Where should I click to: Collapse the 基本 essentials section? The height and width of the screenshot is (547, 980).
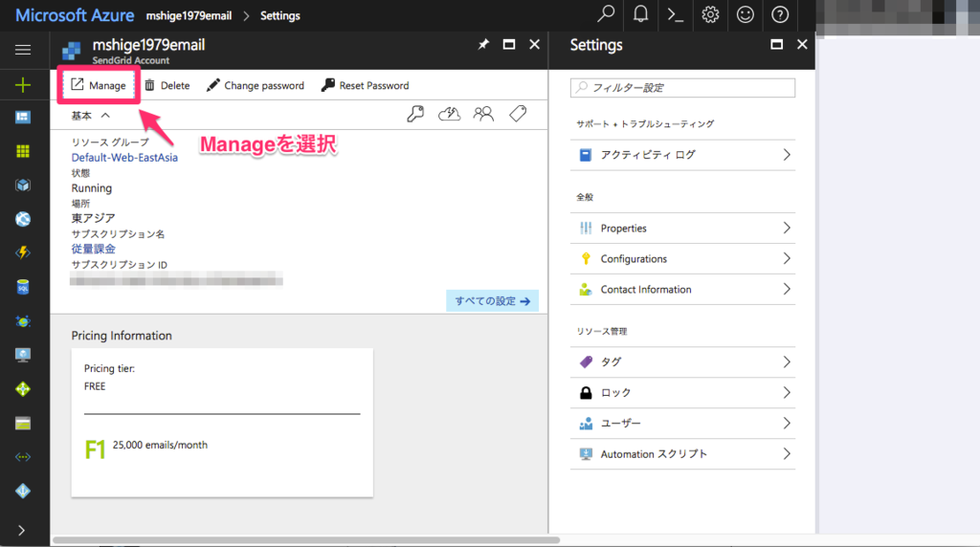[91, 116]
